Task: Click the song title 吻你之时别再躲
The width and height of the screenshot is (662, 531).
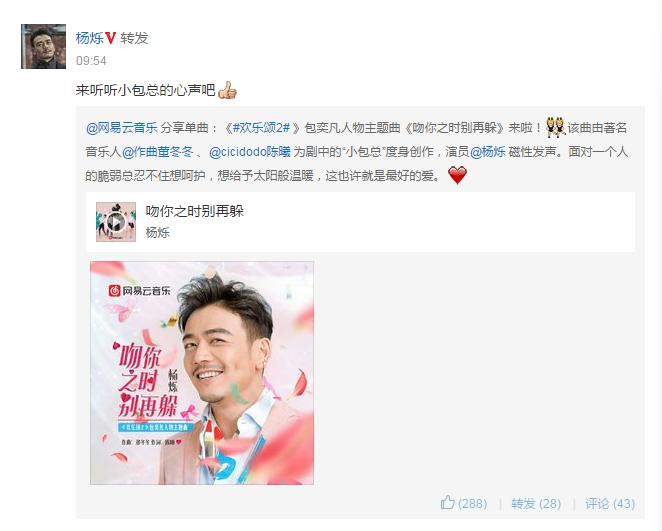Action: [x=195, y=211]
